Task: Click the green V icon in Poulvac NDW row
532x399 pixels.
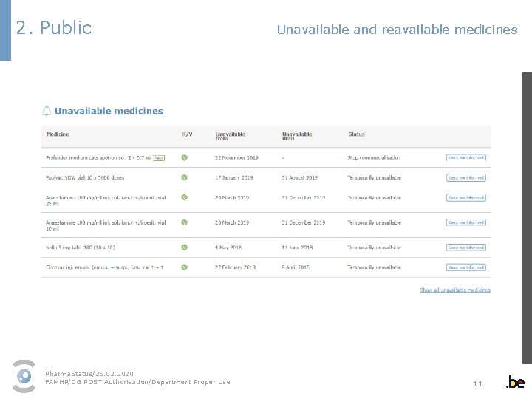Action: click(184, 177)
